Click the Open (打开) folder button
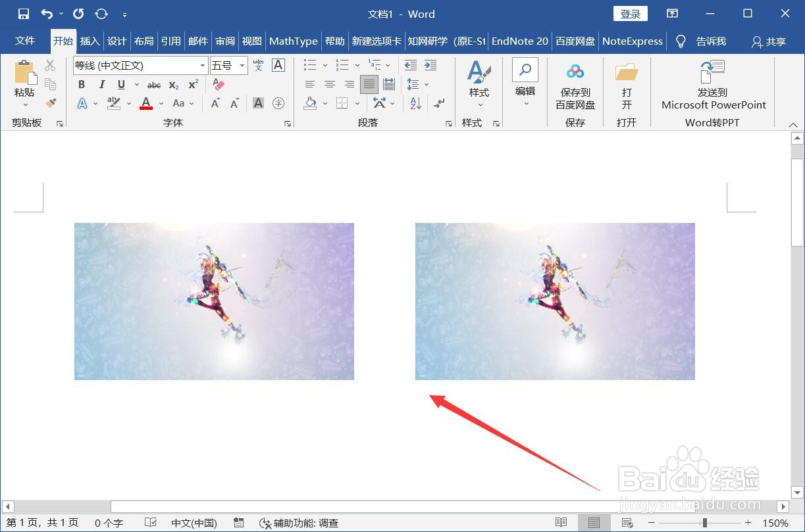This screenshot has width=805, height=532. pos(627,87)
